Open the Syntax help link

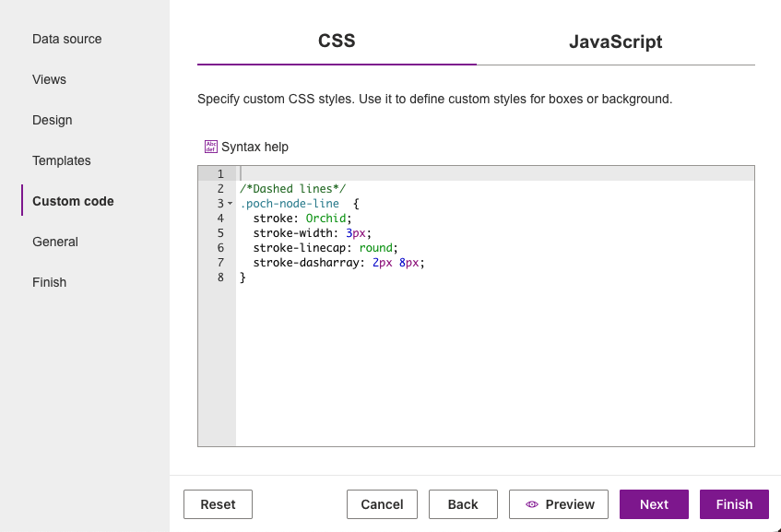[x=254, y=147]
